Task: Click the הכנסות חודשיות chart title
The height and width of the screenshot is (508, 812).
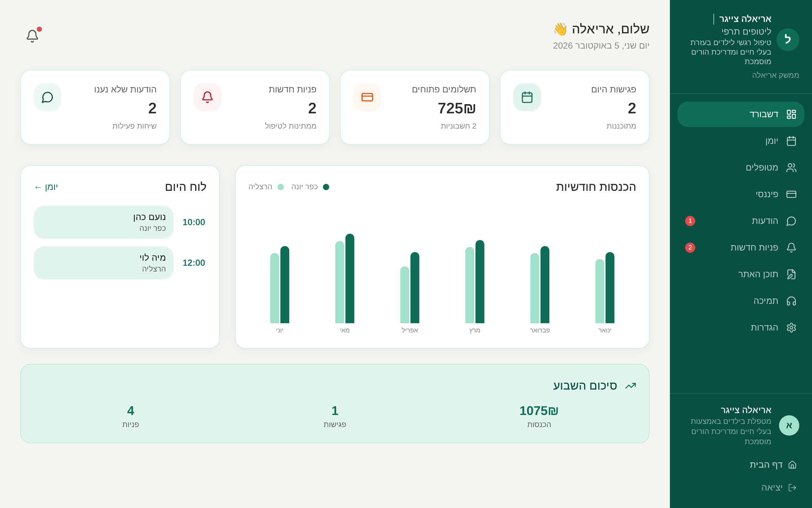Action: 596,187
